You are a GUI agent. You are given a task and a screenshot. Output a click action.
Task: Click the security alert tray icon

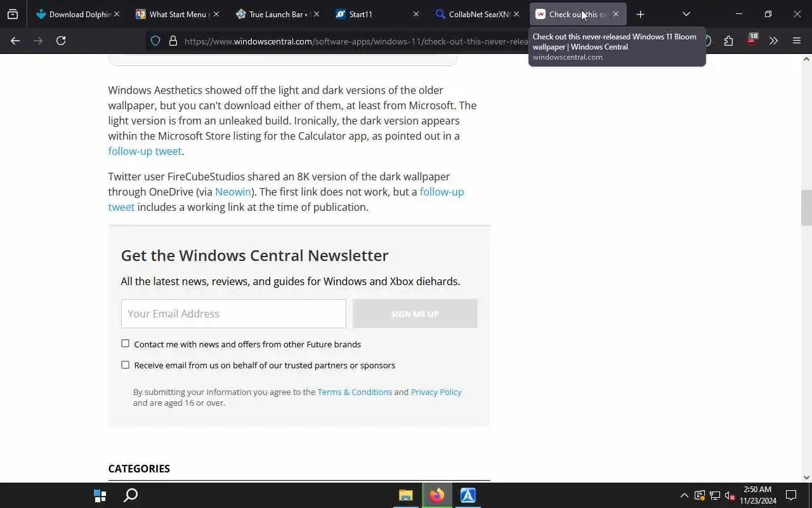[699, 495]
